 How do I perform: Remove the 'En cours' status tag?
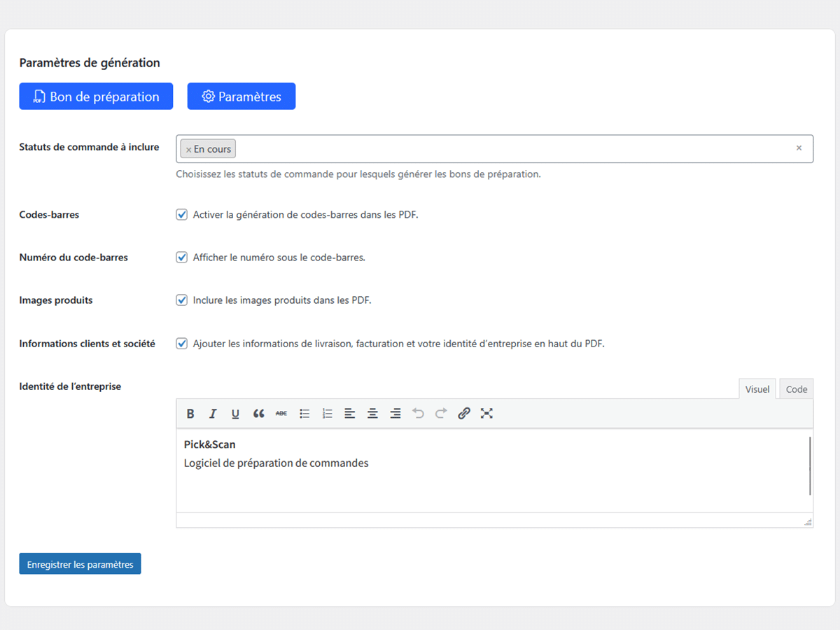click(x=188, y=150)
